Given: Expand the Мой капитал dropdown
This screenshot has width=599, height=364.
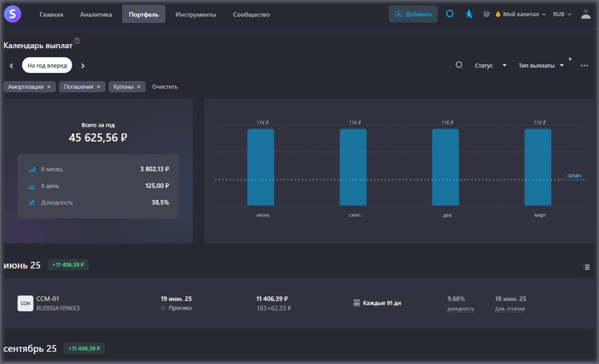Looking at the screenshot, I should [x=521, y=14].
